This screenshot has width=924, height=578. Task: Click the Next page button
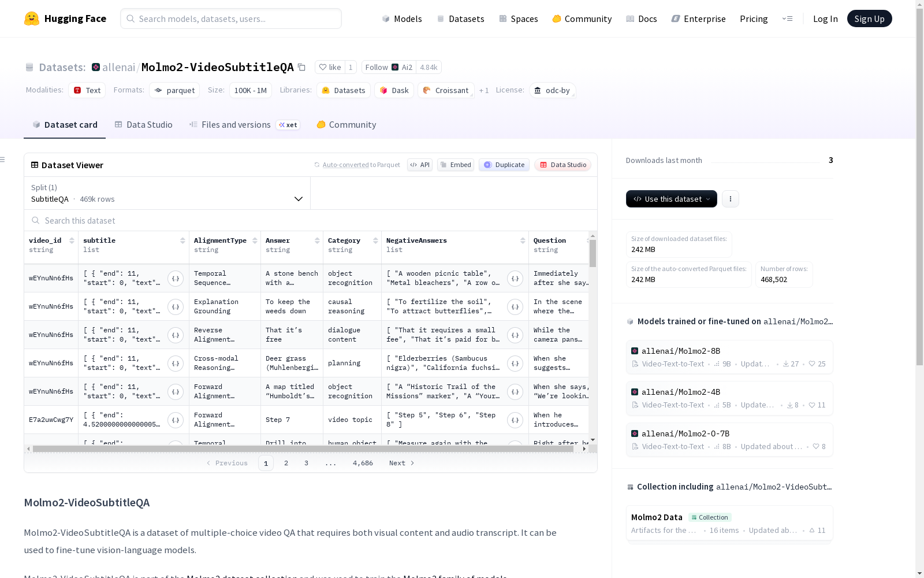401,463
